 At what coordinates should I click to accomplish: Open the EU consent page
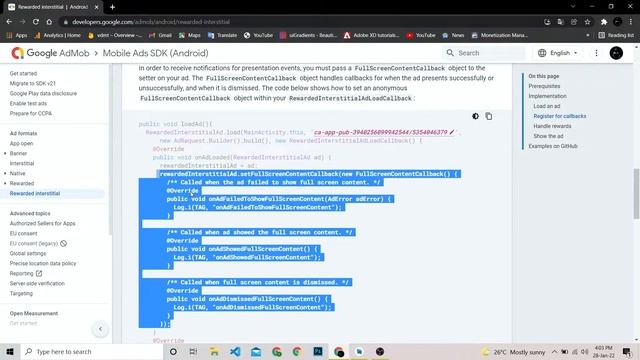point(23,233)
